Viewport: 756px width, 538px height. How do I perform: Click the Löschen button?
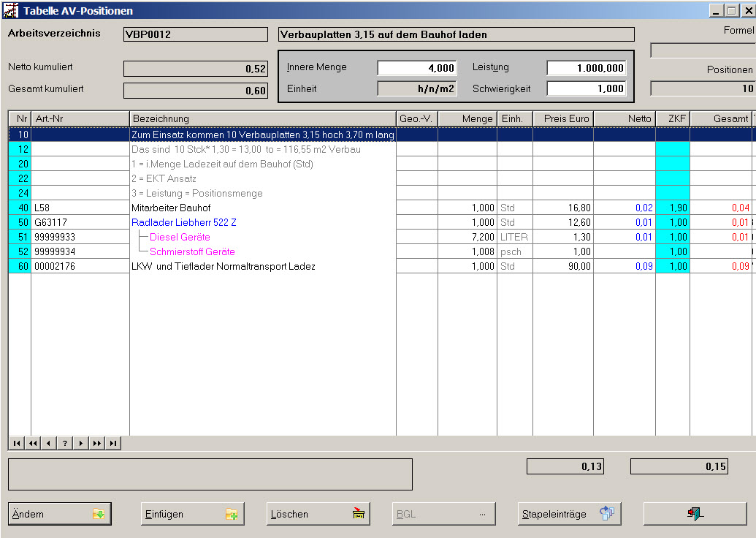[x=318, y=514]
